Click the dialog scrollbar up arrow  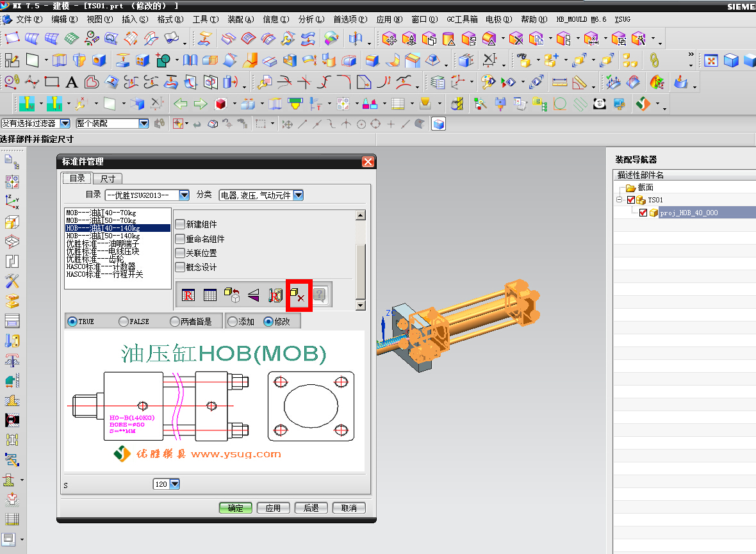click(360, 215)
